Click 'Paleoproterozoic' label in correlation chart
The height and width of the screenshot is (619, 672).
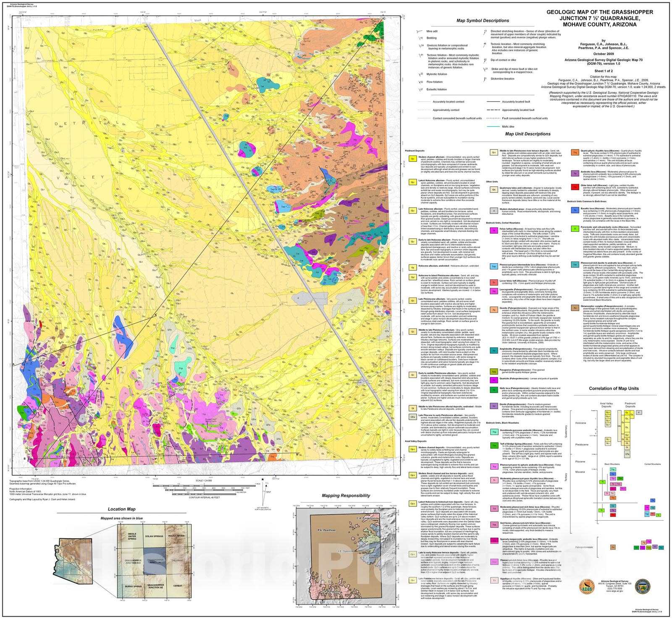[584, 547]
